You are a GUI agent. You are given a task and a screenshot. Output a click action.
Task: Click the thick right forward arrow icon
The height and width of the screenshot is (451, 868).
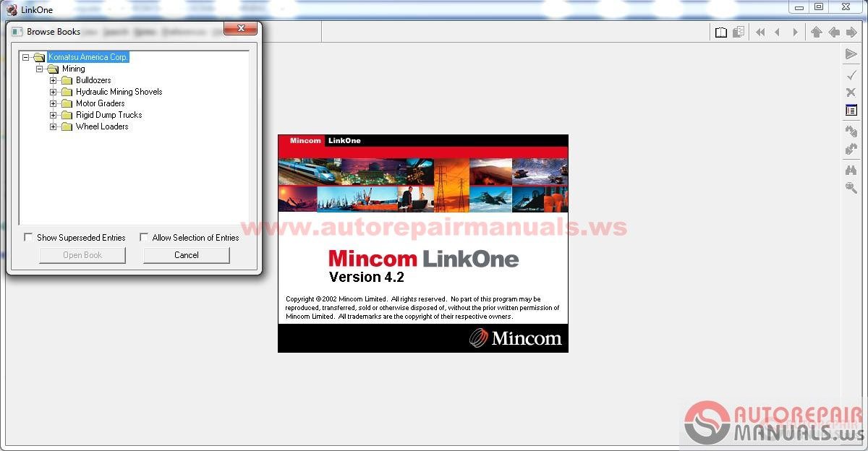[x=851, y=32]
